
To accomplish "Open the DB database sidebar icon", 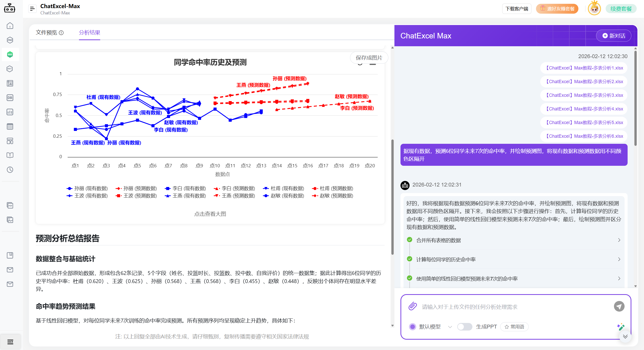I will 10,98.
